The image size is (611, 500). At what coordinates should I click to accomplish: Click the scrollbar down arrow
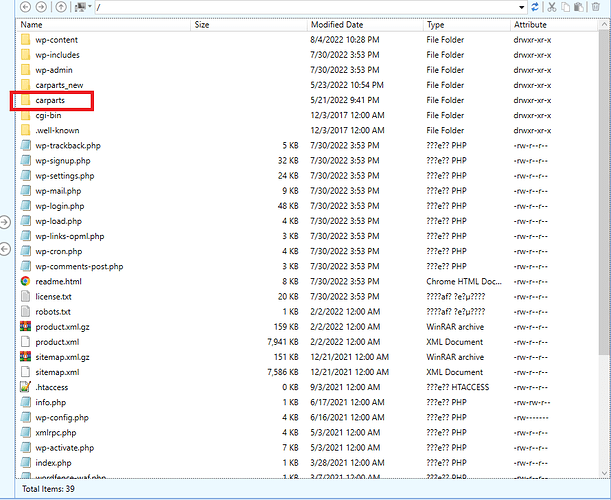point(604,473)
